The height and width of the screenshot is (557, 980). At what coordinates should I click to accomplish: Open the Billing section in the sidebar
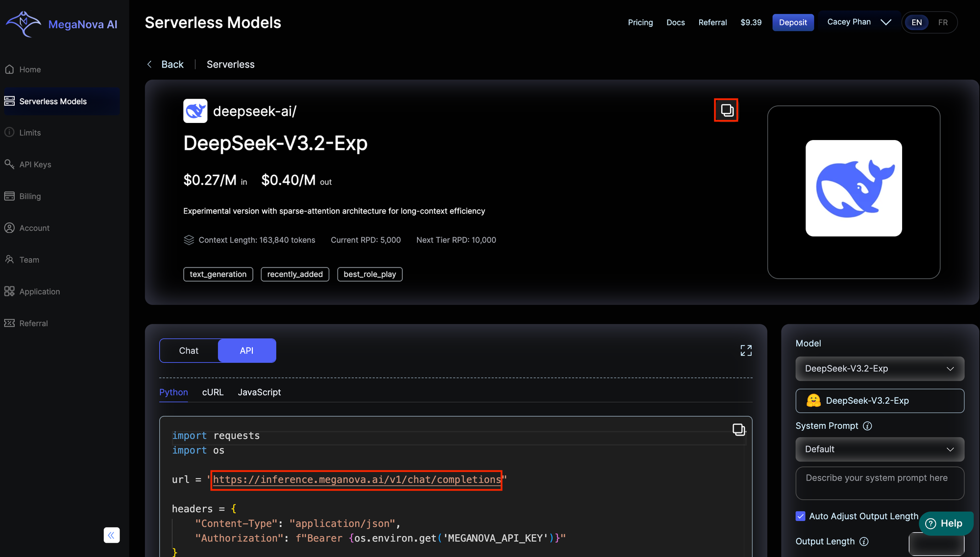tap(30, 196)
